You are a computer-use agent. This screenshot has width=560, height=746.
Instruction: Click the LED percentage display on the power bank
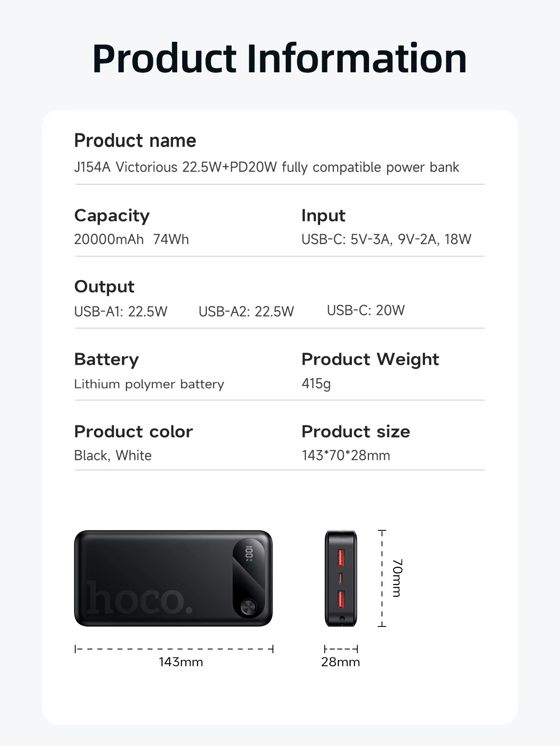tap(249, 553)
